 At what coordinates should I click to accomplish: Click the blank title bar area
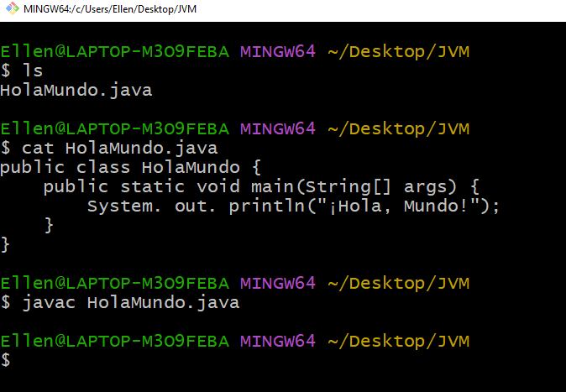click(x=378, y=9)
